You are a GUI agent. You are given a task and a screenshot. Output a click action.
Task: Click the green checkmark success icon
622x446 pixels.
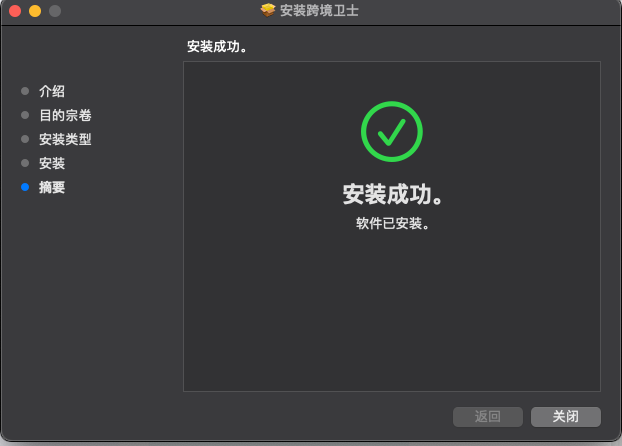tap(392, 131)
